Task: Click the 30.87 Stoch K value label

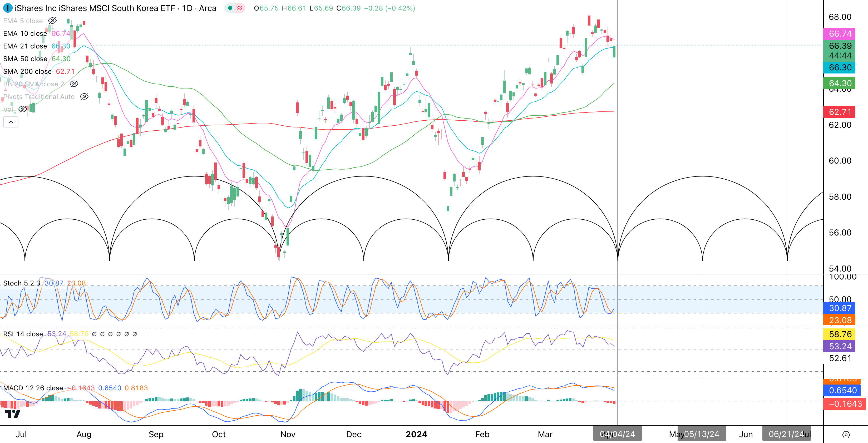Action: point(839,308)
